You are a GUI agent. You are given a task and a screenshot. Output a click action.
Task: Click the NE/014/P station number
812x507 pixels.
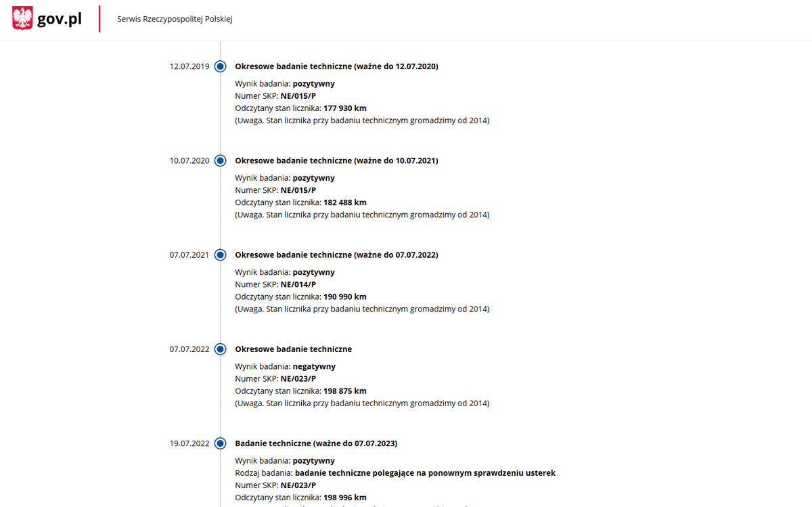point(298,284)
